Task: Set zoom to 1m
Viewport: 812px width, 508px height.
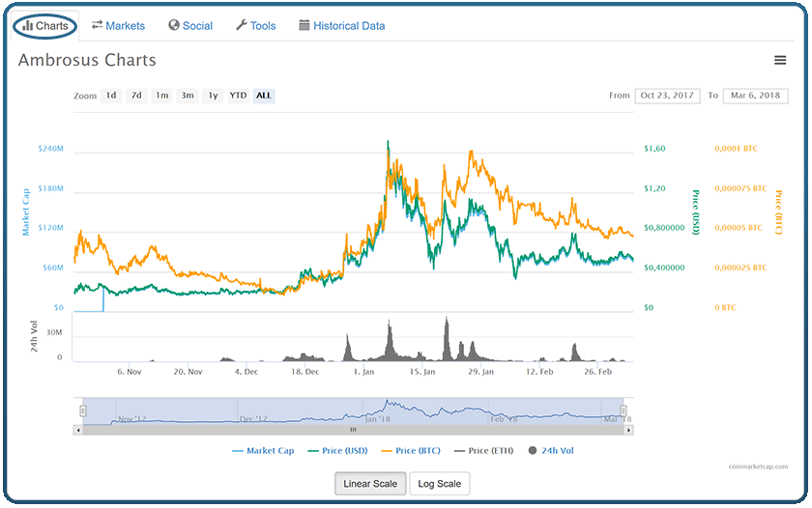Action: (162, 96)
